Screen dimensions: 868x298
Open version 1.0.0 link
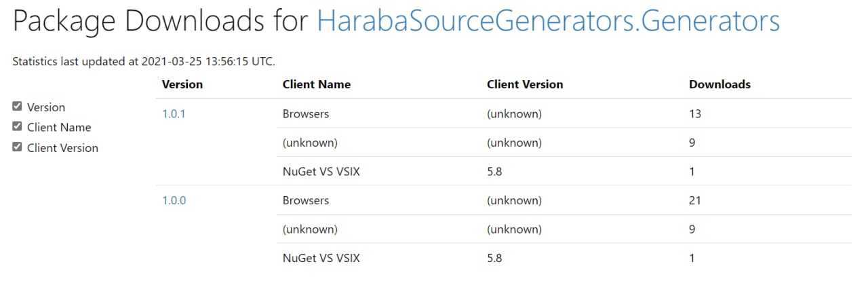[x=174, y=201]
